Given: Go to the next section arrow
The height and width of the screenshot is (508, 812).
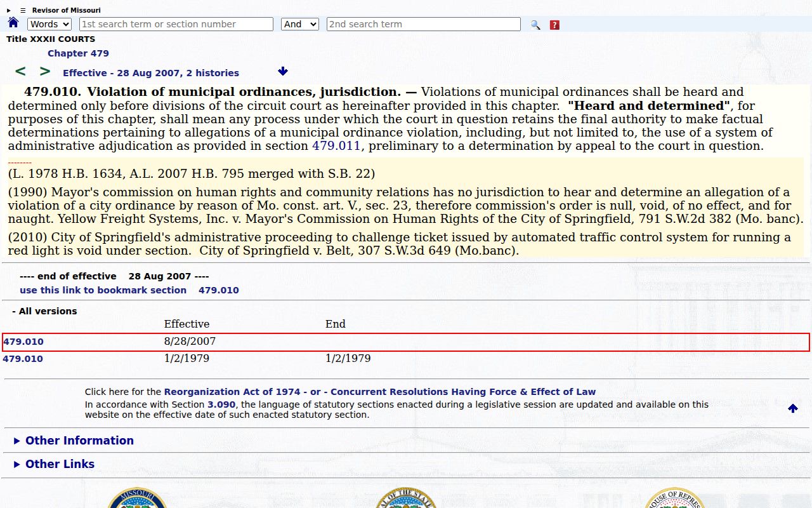Looking at the screenshot, I should tap(45, 71).
